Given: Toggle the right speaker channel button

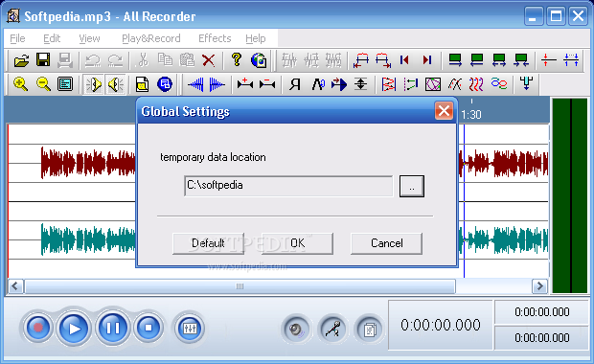Looking at the screenshot, I should pyautogui.click(x=115, y=84).
